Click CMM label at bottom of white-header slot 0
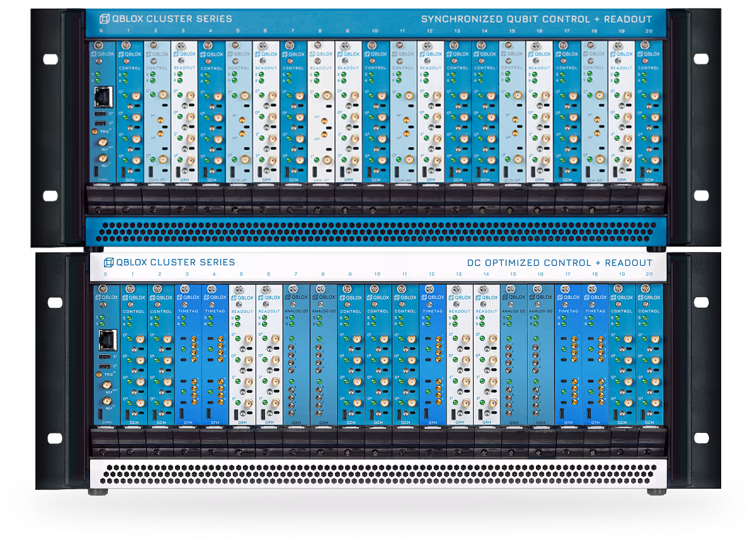This screenshot has width=756, height=542. coord(107,422)
